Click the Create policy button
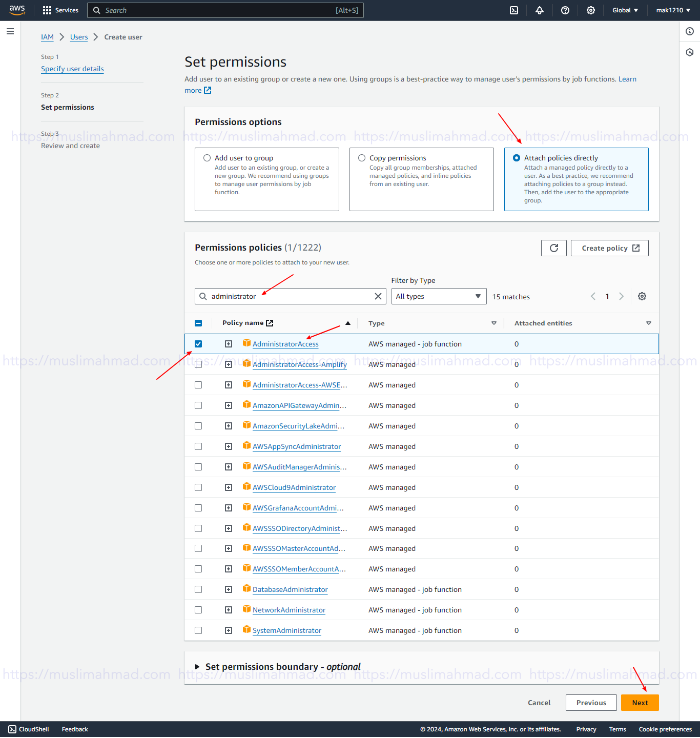Viewport: 700px width, 738px height. pyautogui.click(x=610, y=248)
